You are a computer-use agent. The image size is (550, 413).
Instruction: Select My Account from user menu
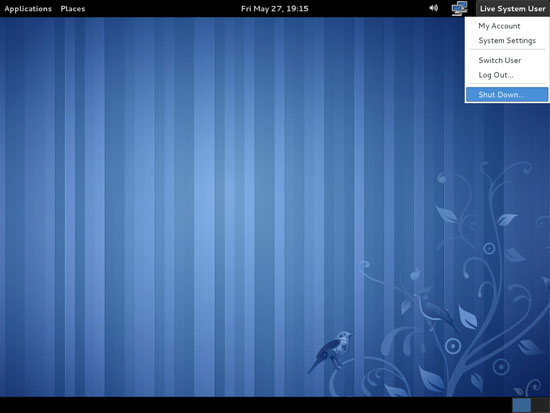[507, 26]
